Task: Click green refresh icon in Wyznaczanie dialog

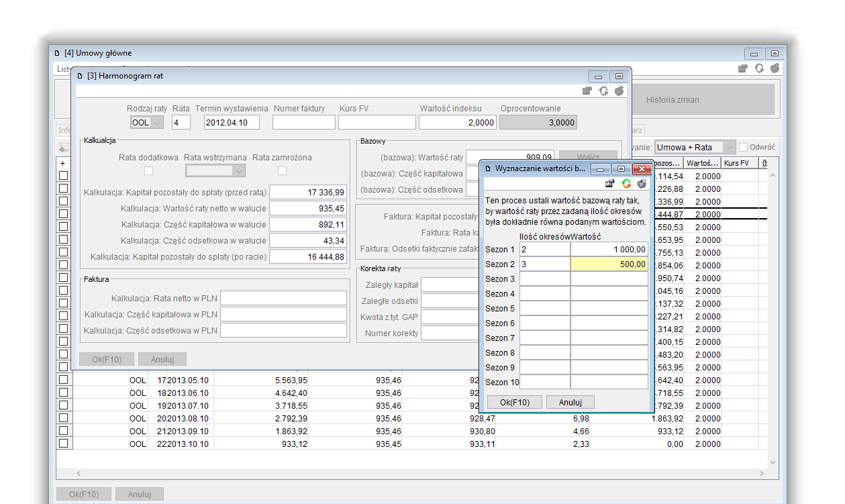Action: [626, 183]
